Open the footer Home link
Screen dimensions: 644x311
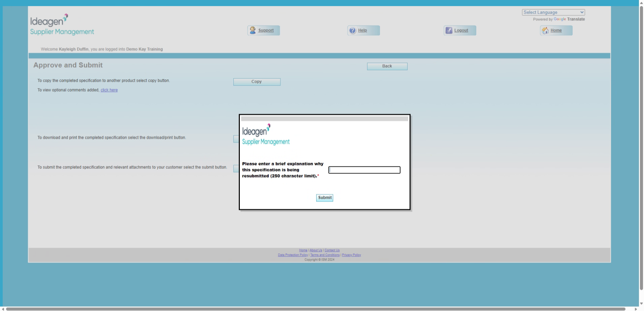(303, 250)
